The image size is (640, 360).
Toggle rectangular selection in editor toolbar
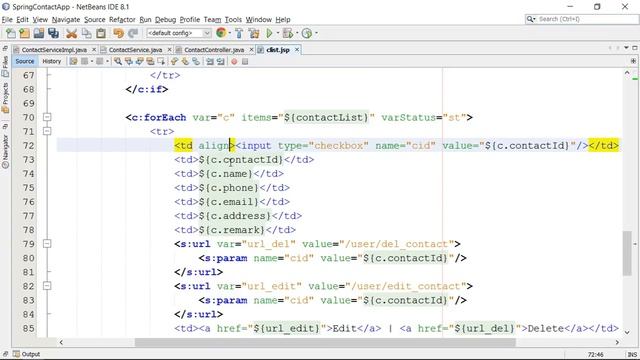point(161,61)
